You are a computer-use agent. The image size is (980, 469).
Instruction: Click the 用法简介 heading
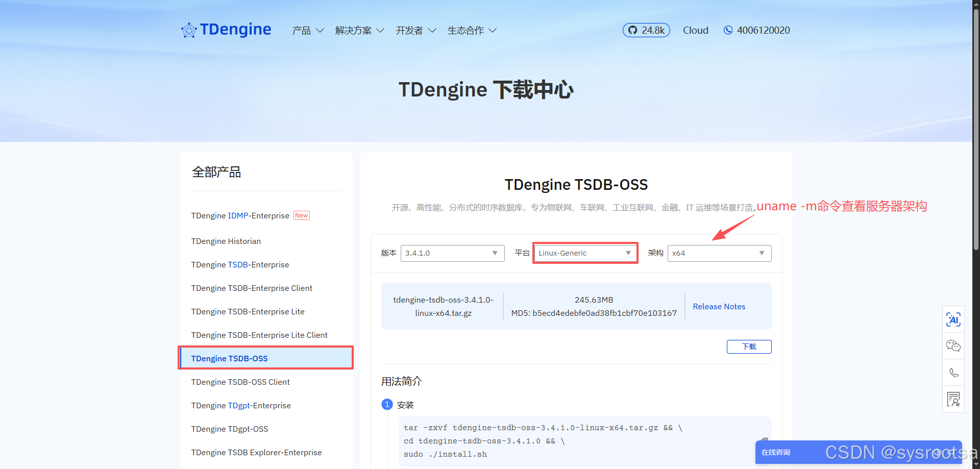coord(402,381)
